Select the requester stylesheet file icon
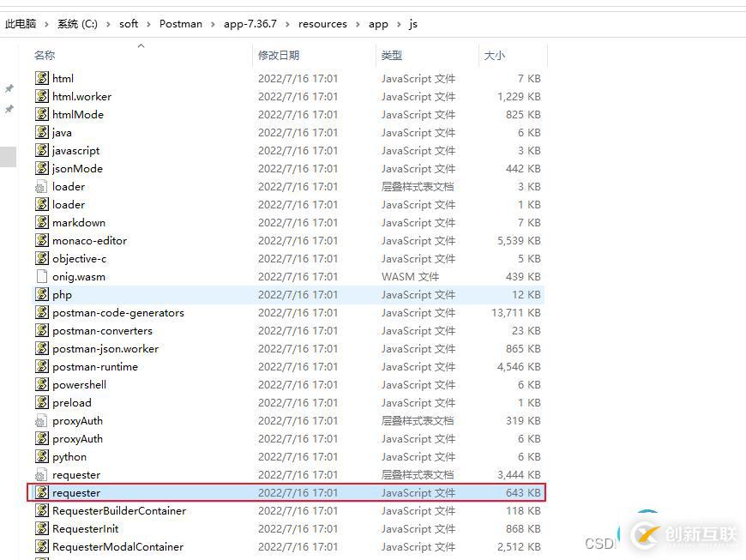This screenshot has height=560, width=746. tap(41, 475)
